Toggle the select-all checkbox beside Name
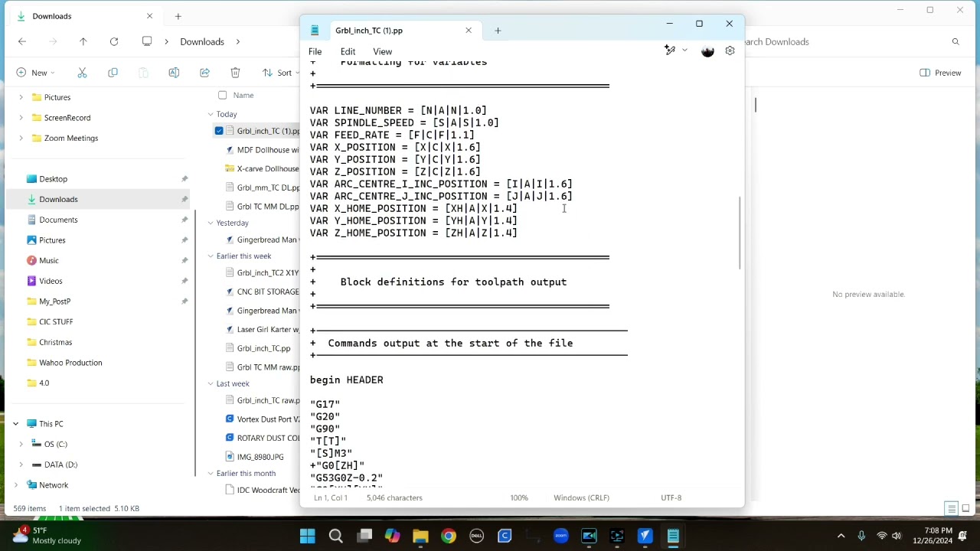Screen dimensions: 980x551 222,95
